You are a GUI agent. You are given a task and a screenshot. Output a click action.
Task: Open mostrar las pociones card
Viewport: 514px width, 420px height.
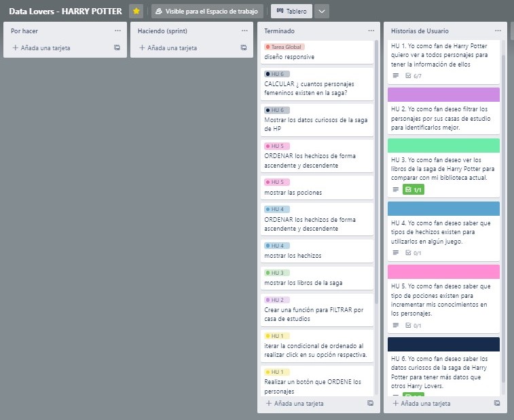pos(317,187)
